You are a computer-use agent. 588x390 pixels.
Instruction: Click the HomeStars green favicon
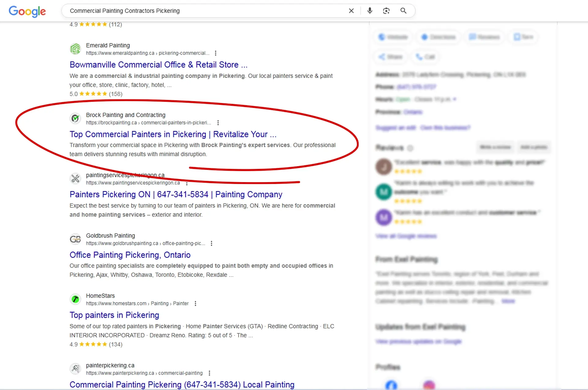pyautogui.click(x=75, y=299)
